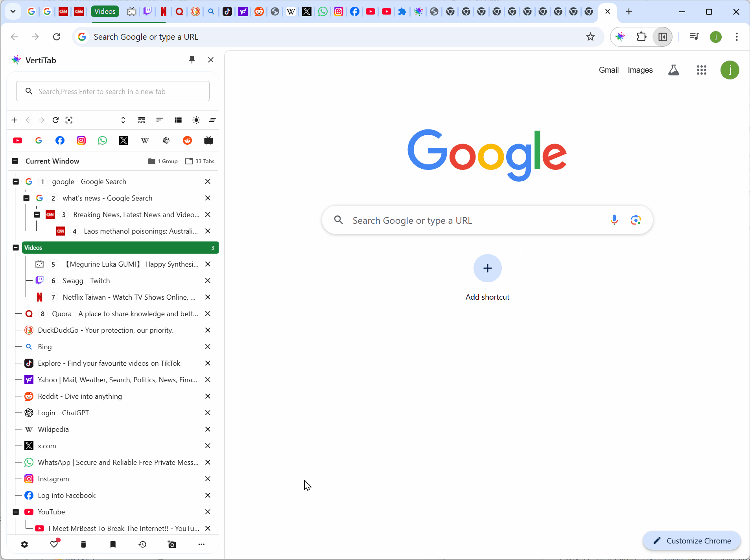Open Google Lens image search
Viewport: 750px width, 560px height.
[636, 220]
